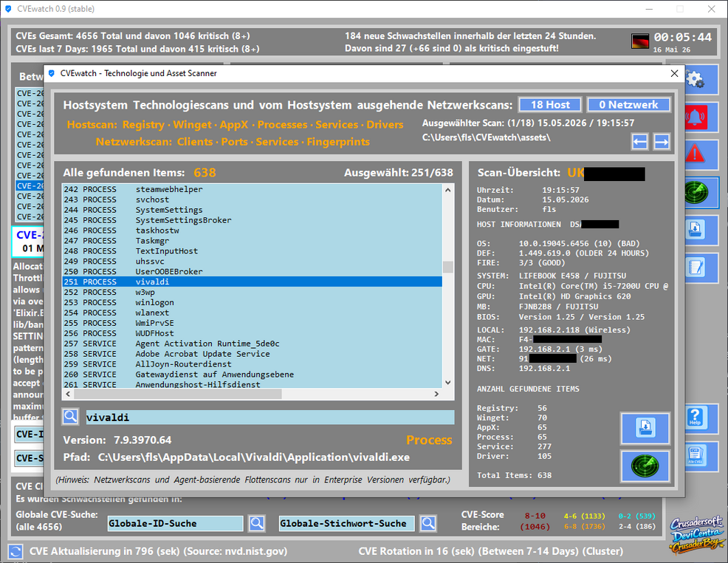
Task: Select the 18 Host button
Action: pos(550,105)
